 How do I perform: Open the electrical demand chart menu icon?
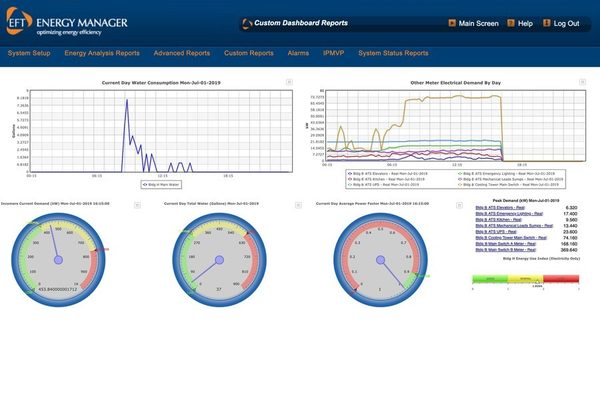583,81
